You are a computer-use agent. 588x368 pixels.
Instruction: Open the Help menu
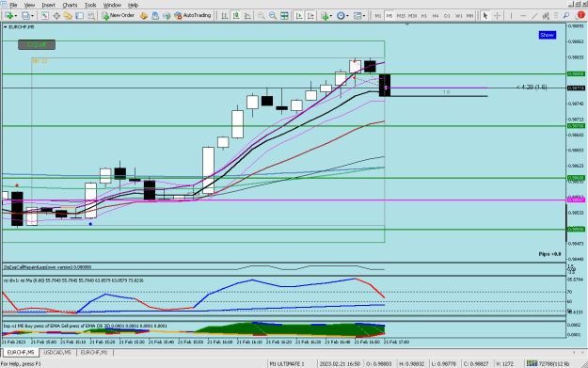click(134, 6)
